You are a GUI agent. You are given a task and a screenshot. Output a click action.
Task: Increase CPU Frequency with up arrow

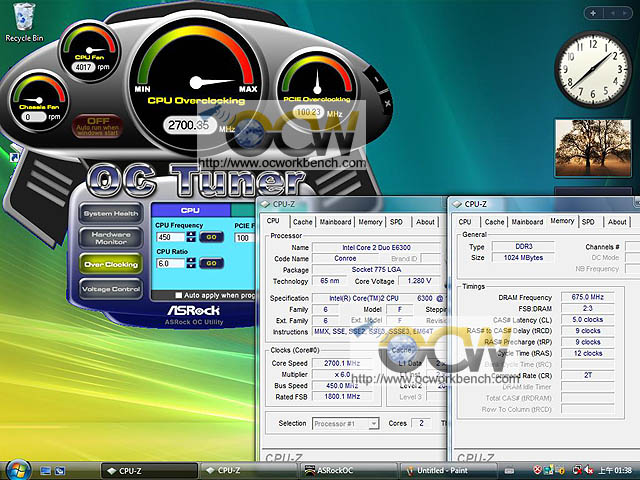click(191, 234)
